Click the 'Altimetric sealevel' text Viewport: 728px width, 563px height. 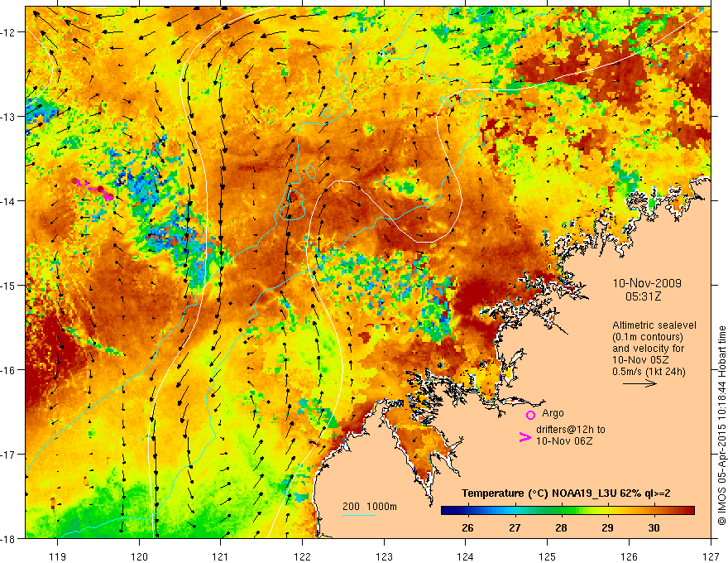654,325
